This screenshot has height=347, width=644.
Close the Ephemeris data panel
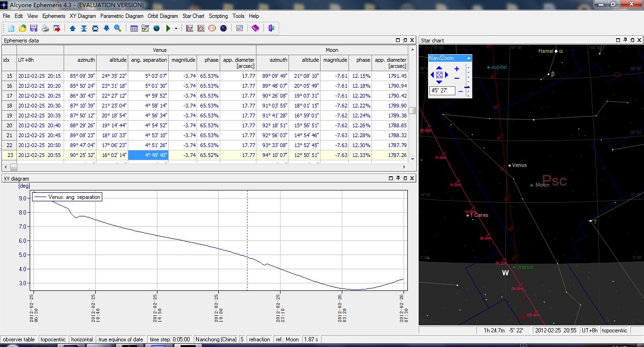click(412, 40)
